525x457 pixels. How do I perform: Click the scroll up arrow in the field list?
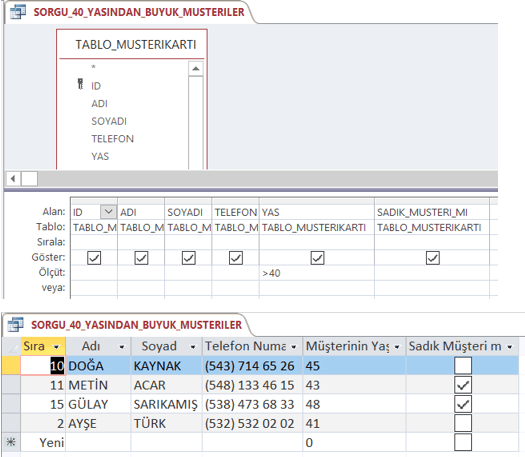click(x=196, y=69)
